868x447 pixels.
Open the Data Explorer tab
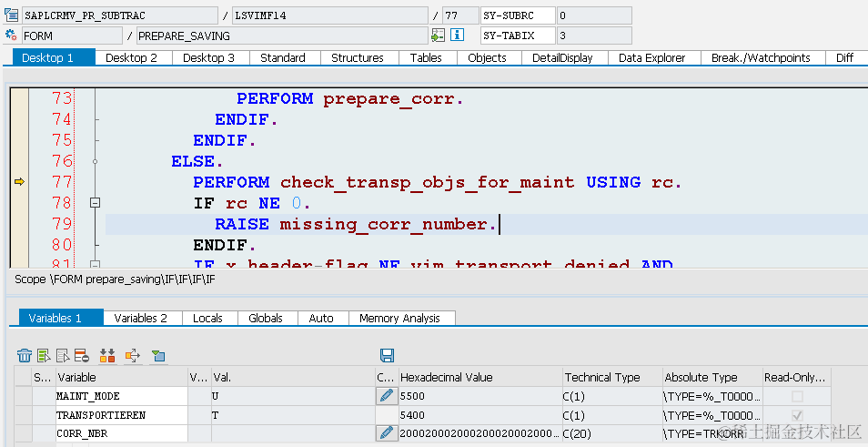[652, 57]
